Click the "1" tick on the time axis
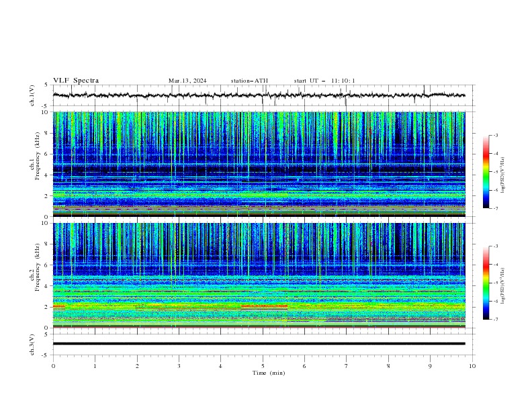The height and width of the screenshot is (411, 532). pyautogui.click(x=95, y=366)
